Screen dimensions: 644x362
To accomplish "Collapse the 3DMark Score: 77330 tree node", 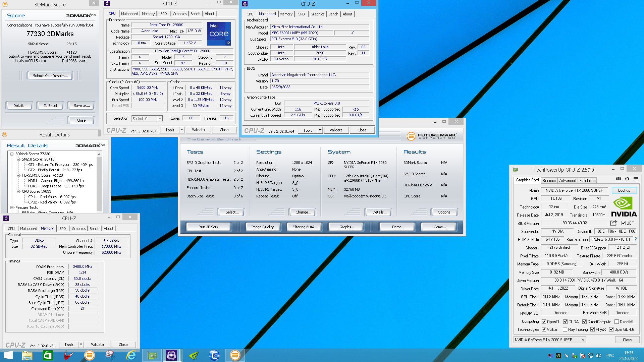I will point(12,154).
